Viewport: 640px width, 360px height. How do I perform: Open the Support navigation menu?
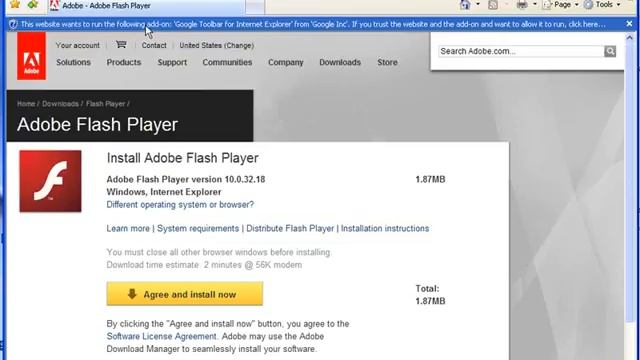click(172, 62)
